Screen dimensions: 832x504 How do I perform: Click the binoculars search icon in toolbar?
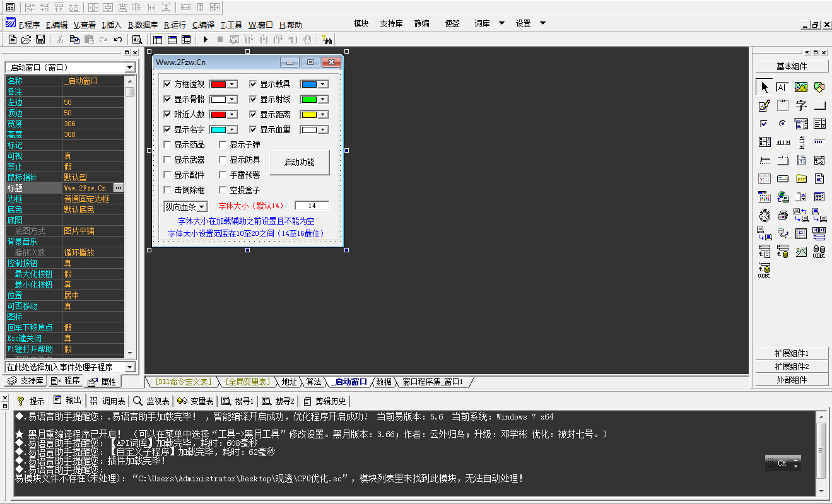(x=327, y=40)
